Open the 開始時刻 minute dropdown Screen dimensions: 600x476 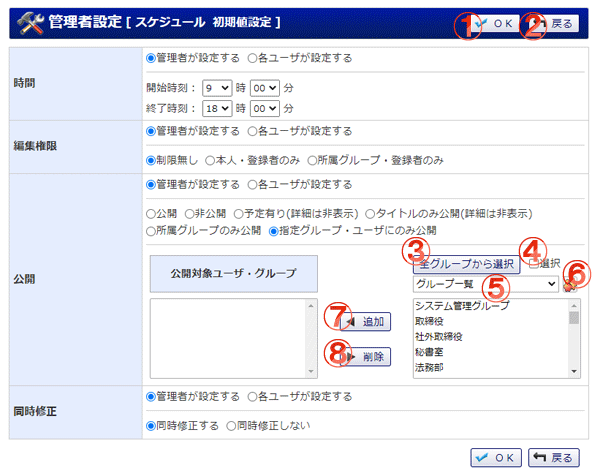tap(265, 88)
